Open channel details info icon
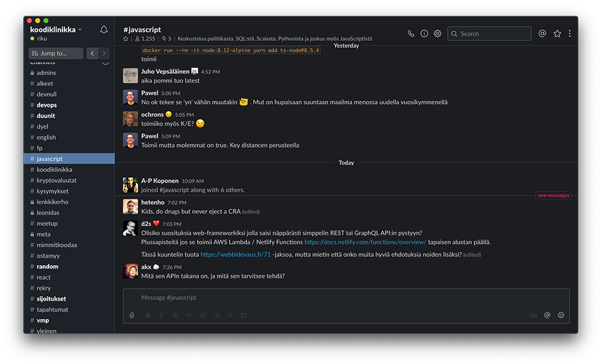Viewport: 601px width, 364px height. pyautogui.click(x=424, y=34)
